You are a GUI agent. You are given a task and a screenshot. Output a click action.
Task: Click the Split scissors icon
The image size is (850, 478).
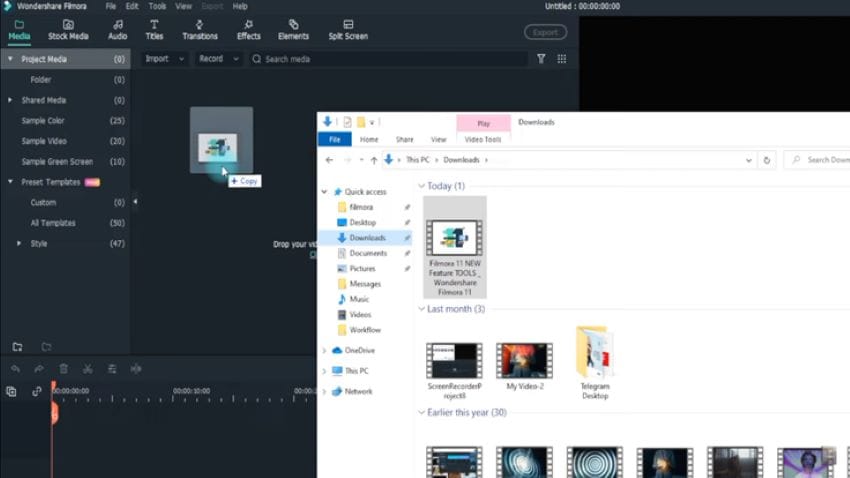click(x=87, y=369)
